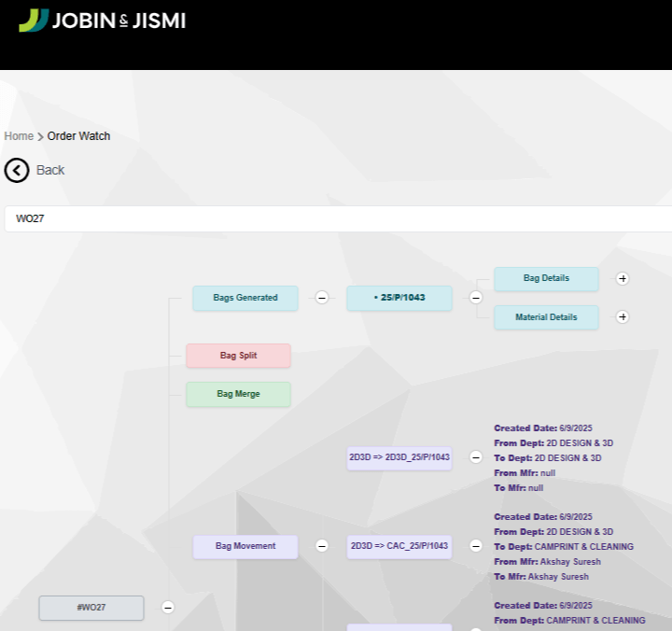
Task: Select the 2D3D => 2D3D_25/P/1043 node
Action: [399, 457]
